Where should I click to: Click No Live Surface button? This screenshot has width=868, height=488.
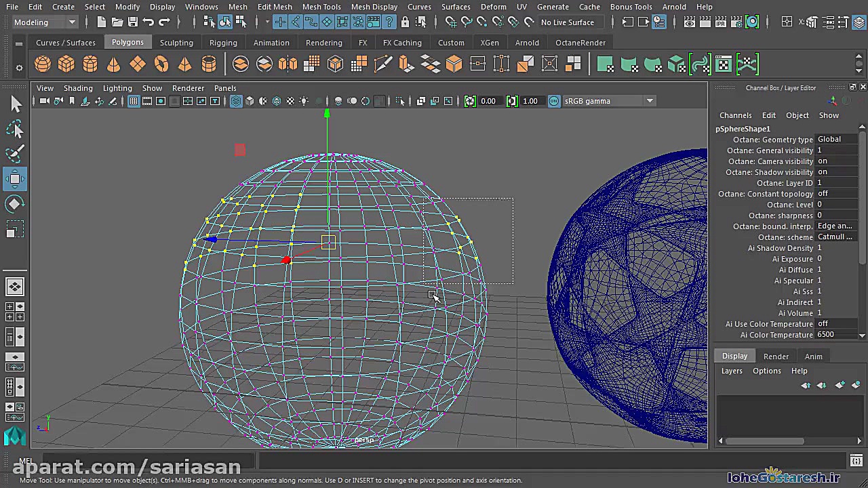[567, 22]
